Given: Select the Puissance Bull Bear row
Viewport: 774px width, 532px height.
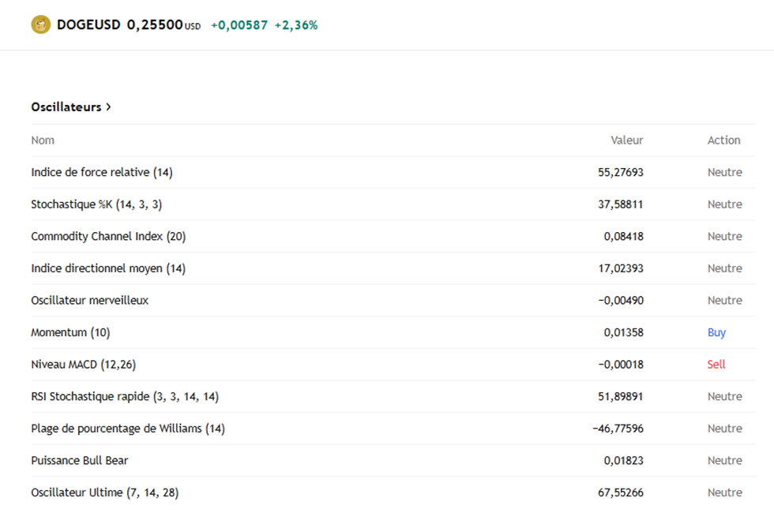Looking at the screenshot, I should [79, 461].
